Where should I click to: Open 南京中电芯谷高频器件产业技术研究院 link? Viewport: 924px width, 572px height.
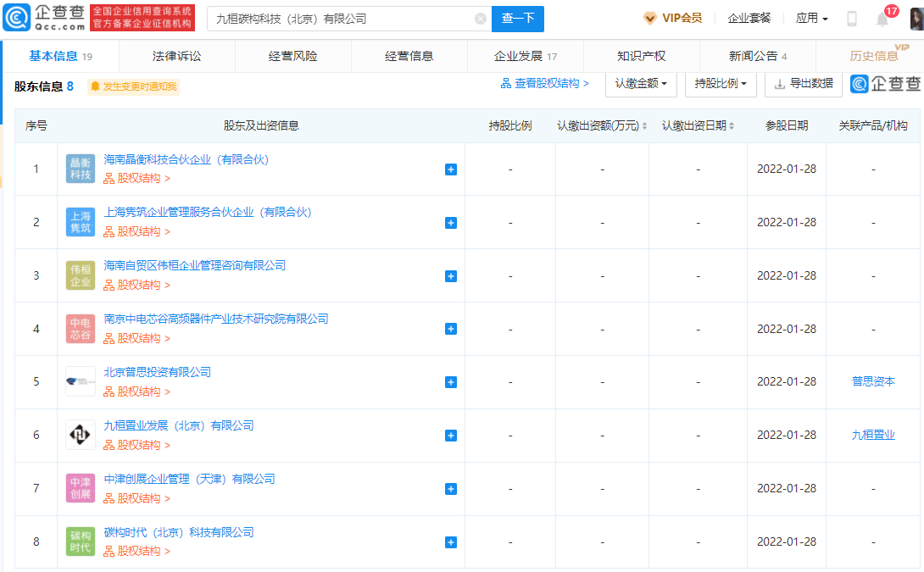(216, 319)
